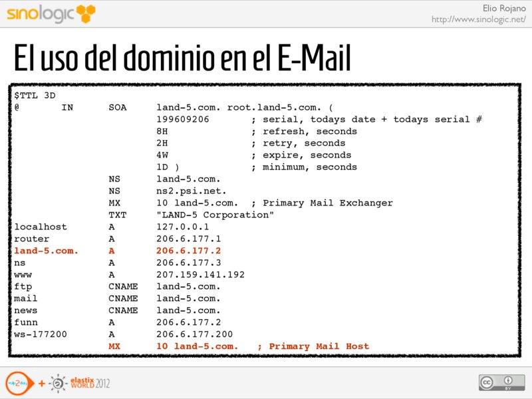Click the Creative Commons CC symbol
The width and height of the screenshot is (532, 399).
pos(488,382)
